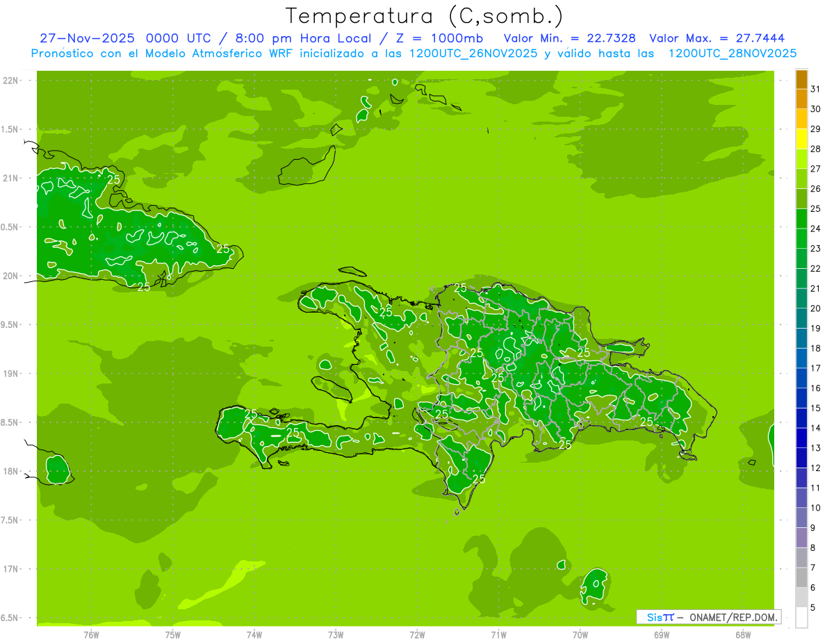The width and height of the screenshot is (834, 644).
Task: Click the 'Valor Max. = 27.7444' readout
Action: tap(717, 38)
